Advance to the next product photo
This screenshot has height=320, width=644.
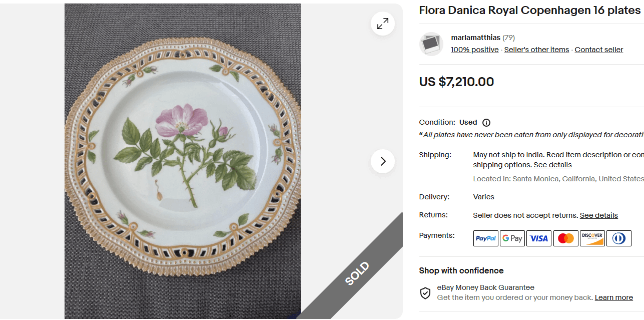pyautogui.click(x=382, y=161)
